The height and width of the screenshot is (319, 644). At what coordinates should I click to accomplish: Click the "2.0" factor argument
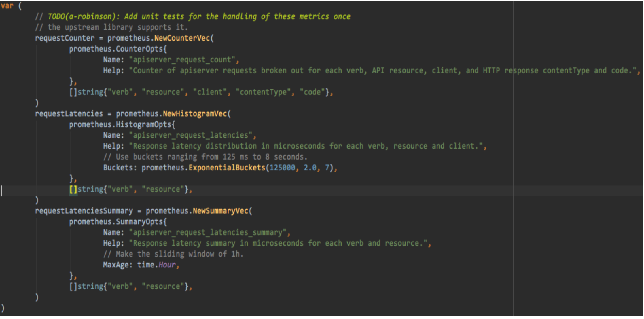tap(310, 168)
